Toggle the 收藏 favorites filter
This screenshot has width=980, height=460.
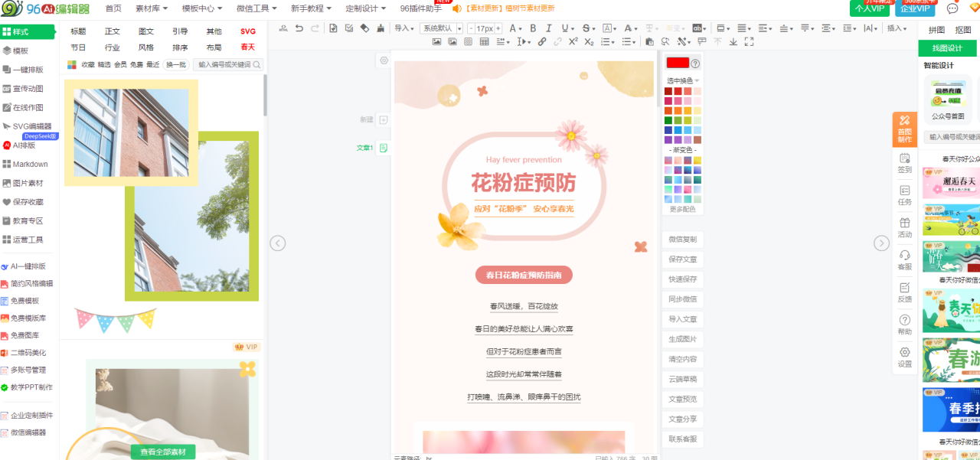(88, 65)
